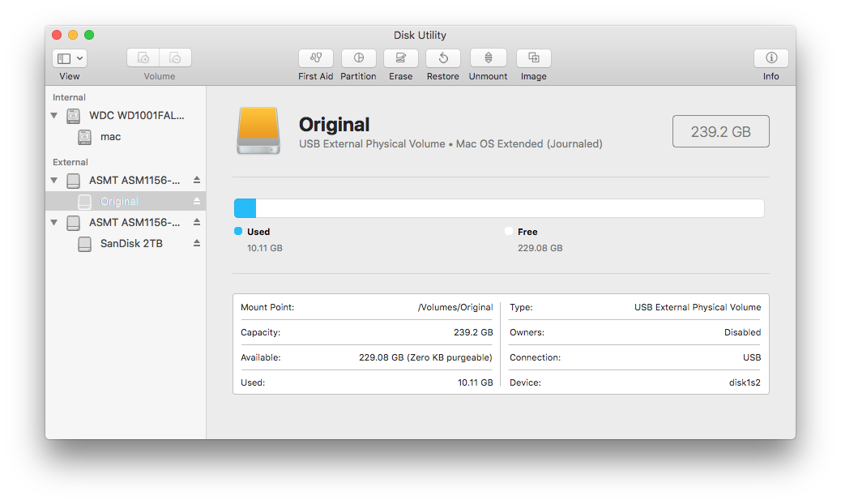
Task: Click the Original volume title
Action: pyautogui.click(x=334, y=125)
